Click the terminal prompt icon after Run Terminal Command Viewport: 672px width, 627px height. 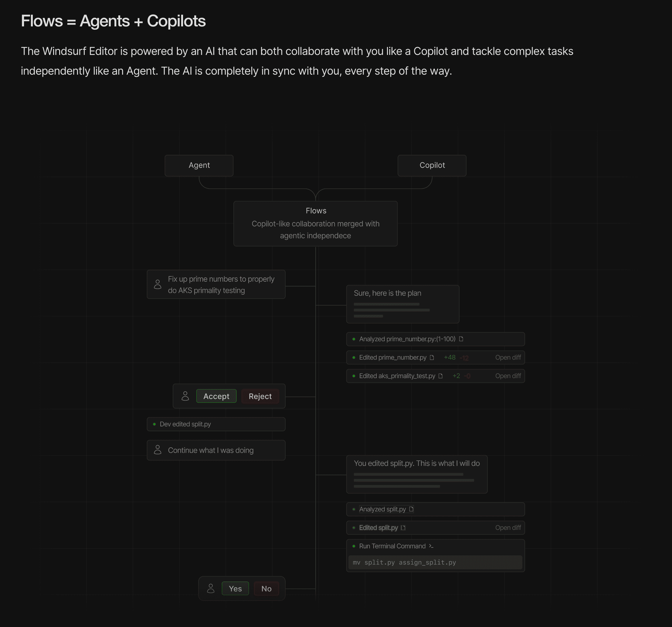coord(431,546)
